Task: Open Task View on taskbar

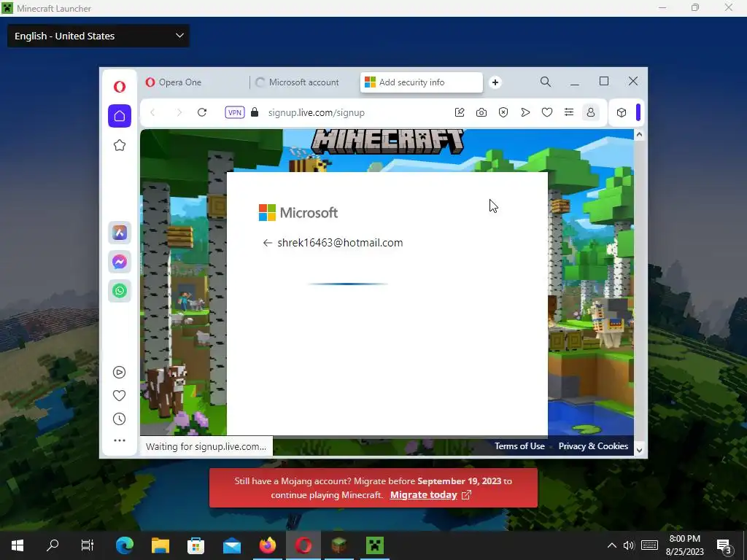Action: (x=88, y=545)
